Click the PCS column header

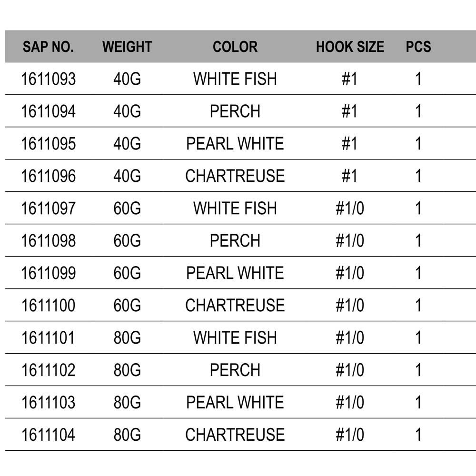(418, 47)
